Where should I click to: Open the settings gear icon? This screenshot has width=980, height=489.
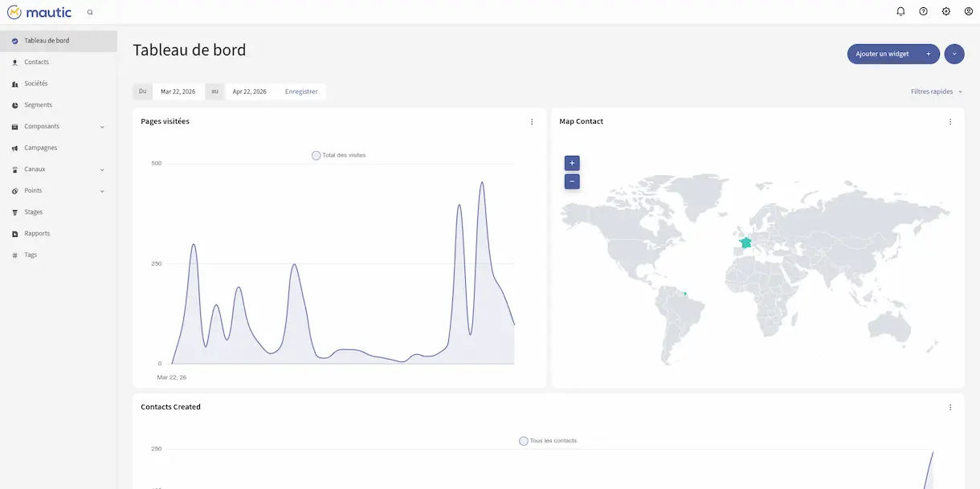(945, 11)
